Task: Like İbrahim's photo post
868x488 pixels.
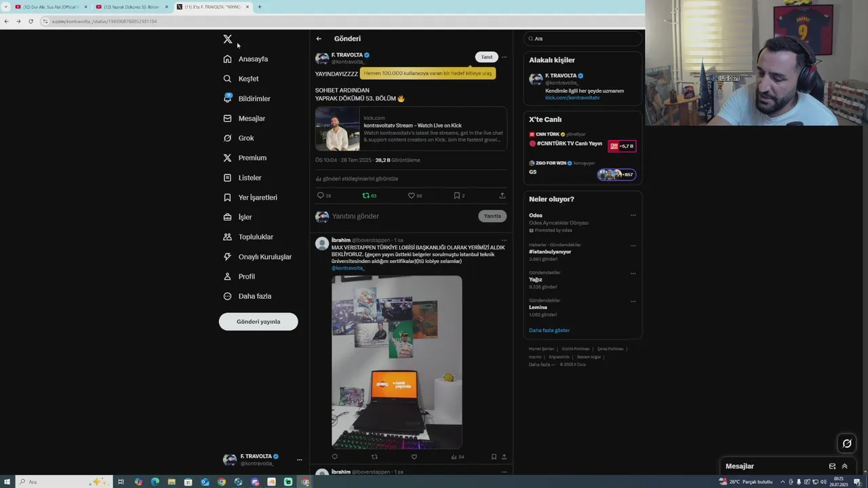Action: pos(414,457)
